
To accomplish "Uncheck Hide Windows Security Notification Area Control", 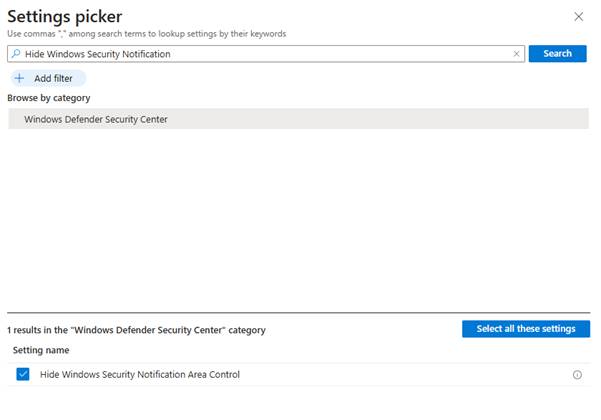I will click(23, 375).
